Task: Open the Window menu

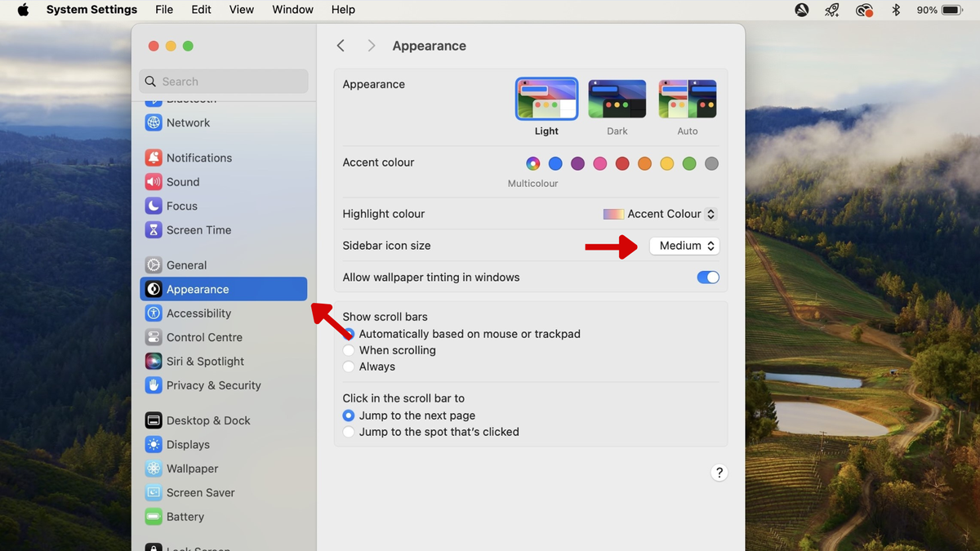Action: coord(292,10)
